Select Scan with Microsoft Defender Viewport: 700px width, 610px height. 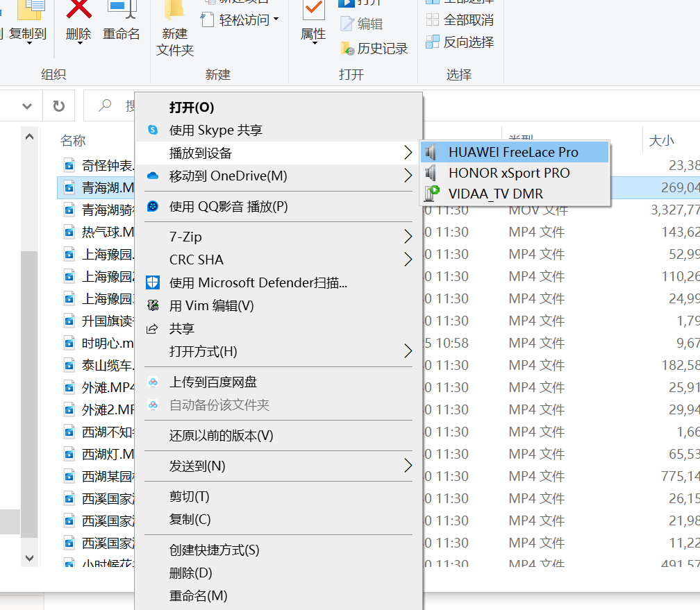[x=278, y=282]
